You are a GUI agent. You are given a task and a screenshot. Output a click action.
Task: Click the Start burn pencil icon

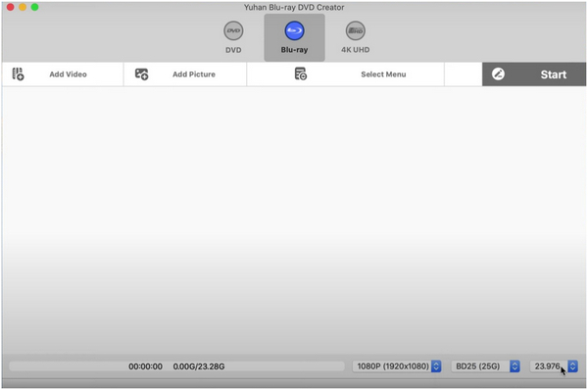(x=498, y=73)
